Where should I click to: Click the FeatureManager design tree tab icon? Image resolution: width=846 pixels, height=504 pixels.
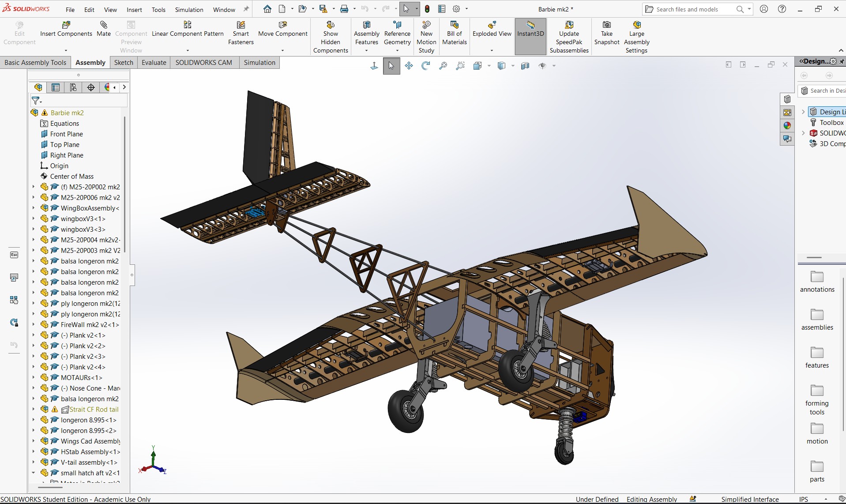(x=38, y=87)
